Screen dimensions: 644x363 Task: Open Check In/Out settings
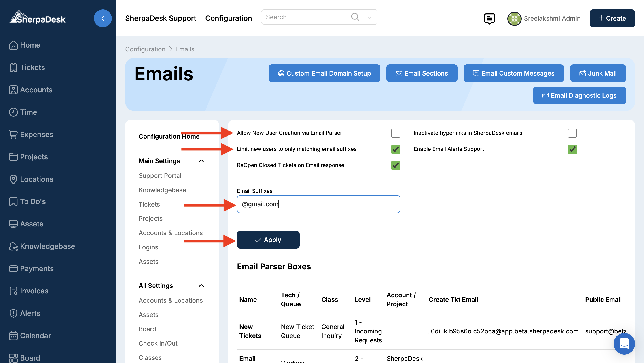pos(158,343)
